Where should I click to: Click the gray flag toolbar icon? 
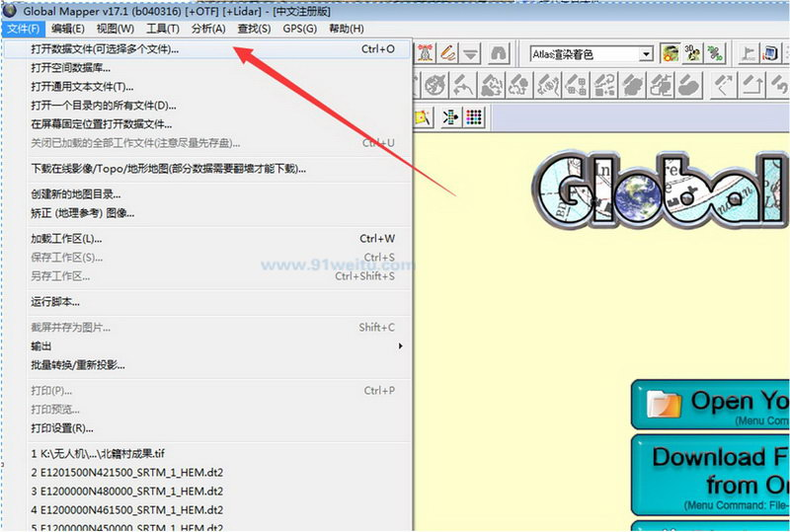pyautogui.click(x=749, y=53)
